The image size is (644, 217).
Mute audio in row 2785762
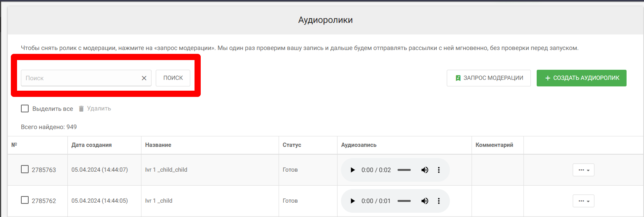pyautogui.click(x=425, y=201)
